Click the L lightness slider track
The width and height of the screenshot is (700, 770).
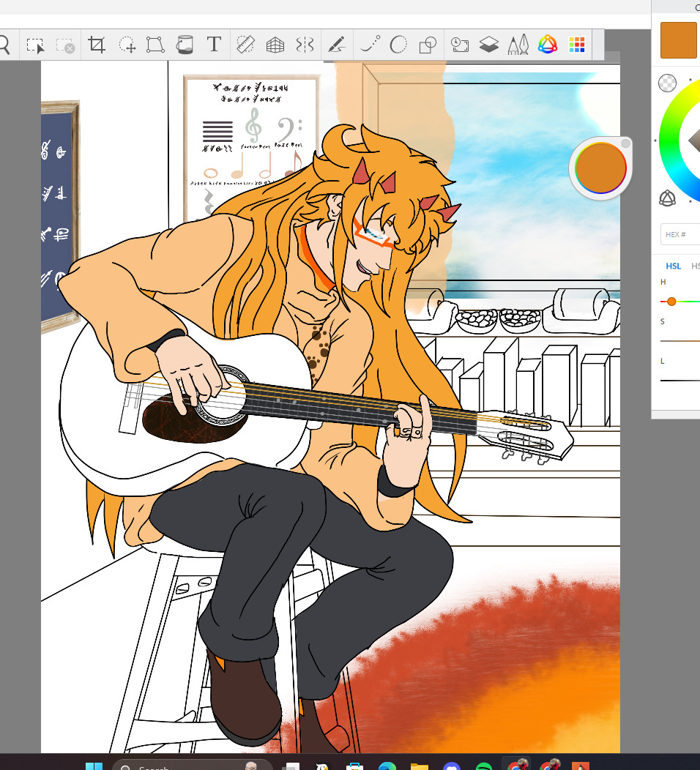(679, 381)
